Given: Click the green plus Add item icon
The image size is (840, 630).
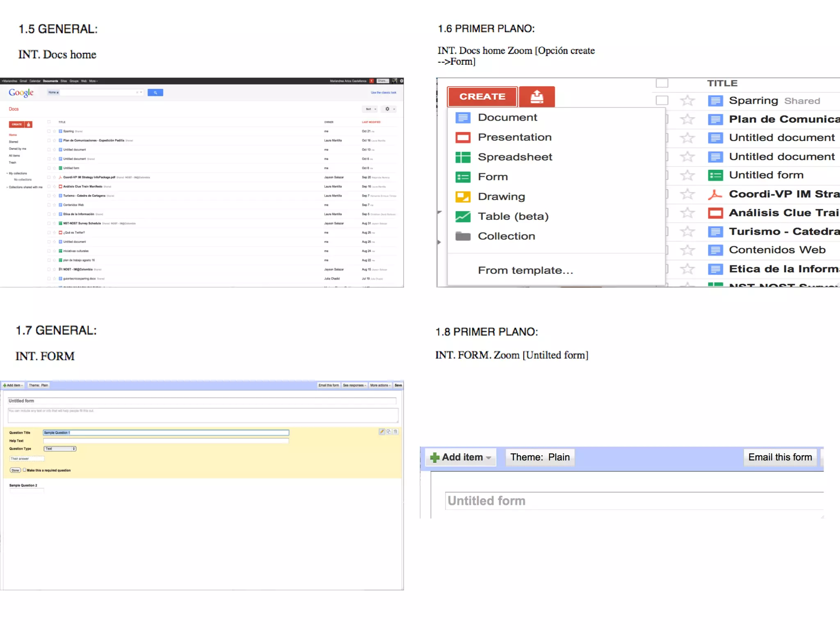Looking at the screenshot, I should click(435, 457).
